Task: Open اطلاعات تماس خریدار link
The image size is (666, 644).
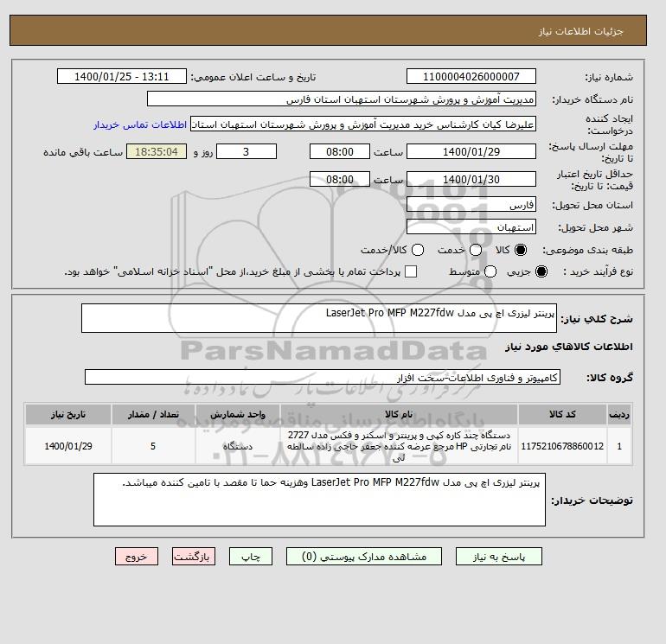Action: 140,124
